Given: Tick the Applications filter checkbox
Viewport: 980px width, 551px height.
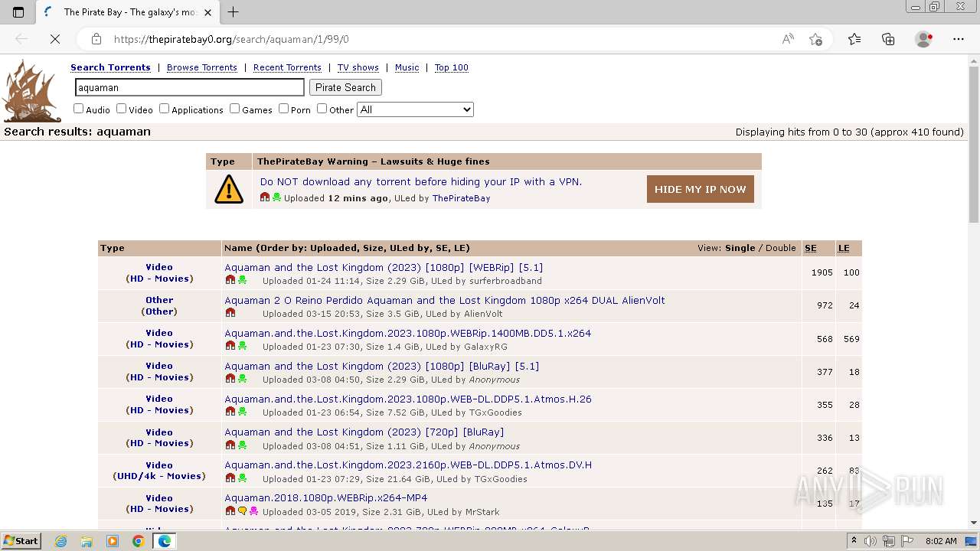Looking at the screenshot, I should pyautogui.click(x=164, y=109).
